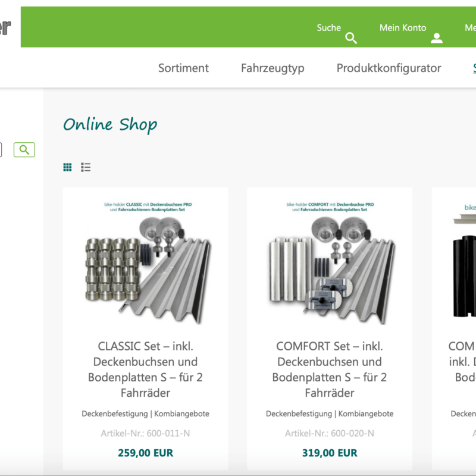Click the Mein Konto header link
The height and width of the screenshot is (476, 476).
tap(403, 27)
